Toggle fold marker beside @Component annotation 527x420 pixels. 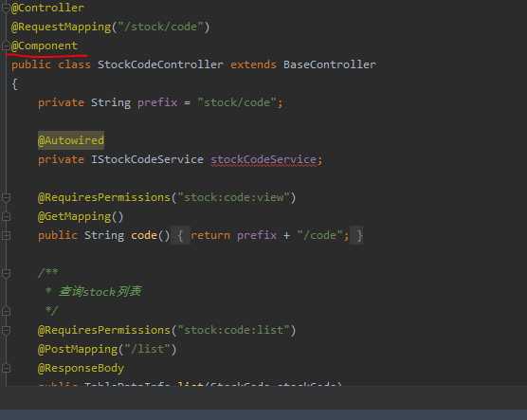click(6, 46)
